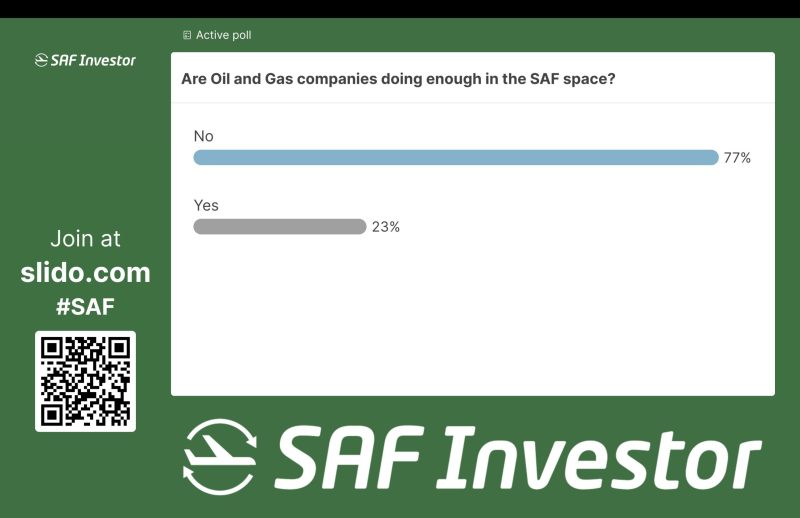Click the gray Yes result bar
Viewport: 800px width, 518px height.
[279, 227]
